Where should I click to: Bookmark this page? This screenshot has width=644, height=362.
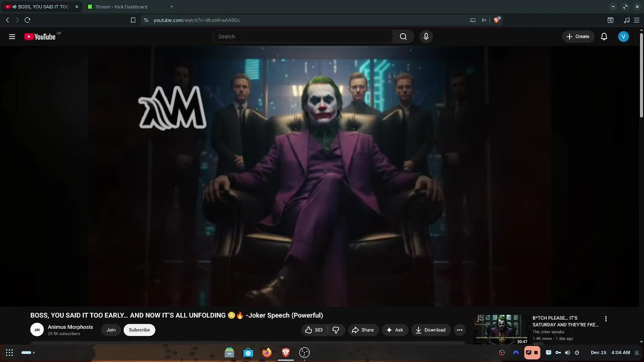(x=133, y=20)
